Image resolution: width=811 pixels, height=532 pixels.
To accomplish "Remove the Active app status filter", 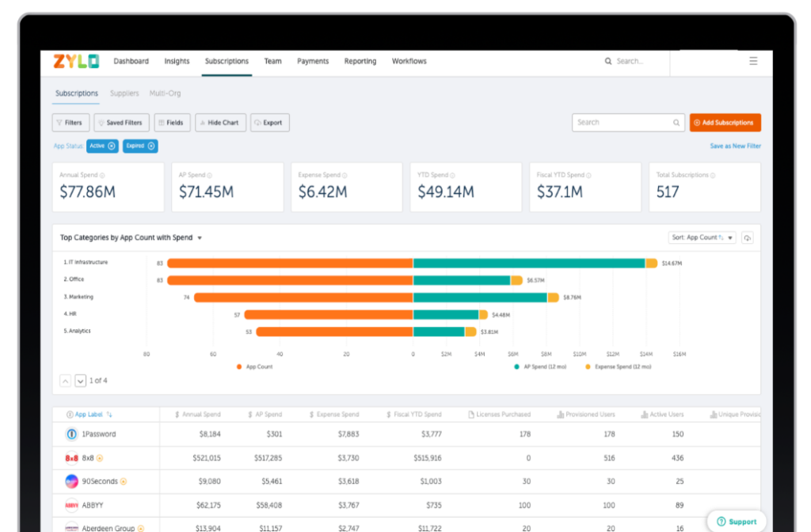I will pos(110,146).
